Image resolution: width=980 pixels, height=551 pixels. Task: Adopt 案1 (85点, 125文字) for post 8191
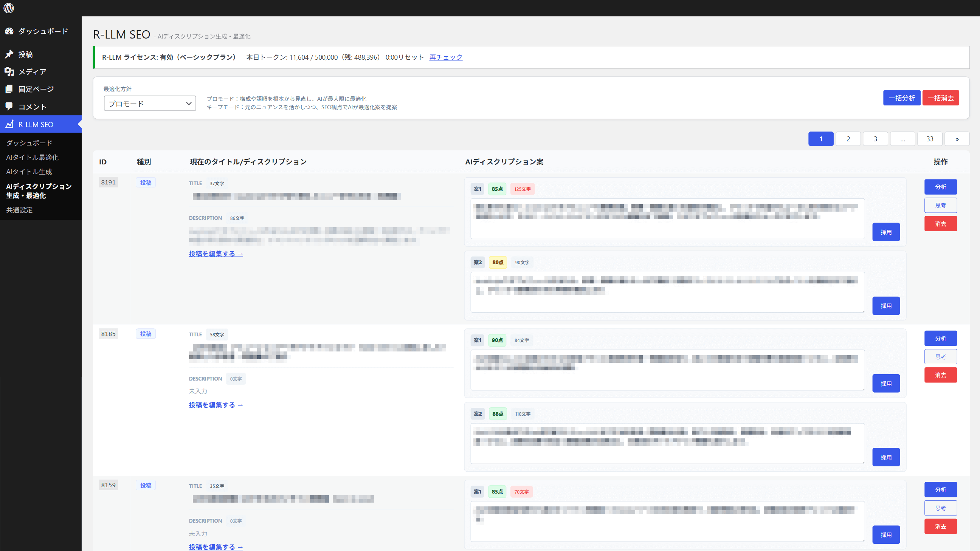(x=886, y=232)
